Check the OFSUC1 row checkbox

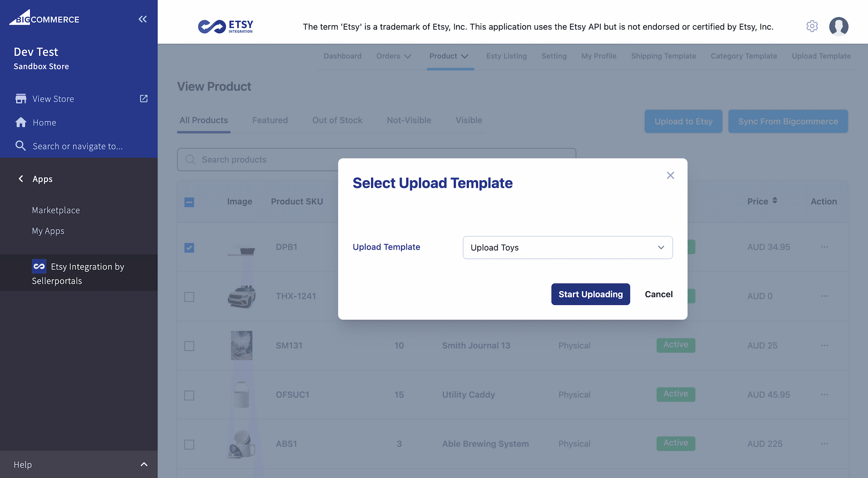point(189,396)
